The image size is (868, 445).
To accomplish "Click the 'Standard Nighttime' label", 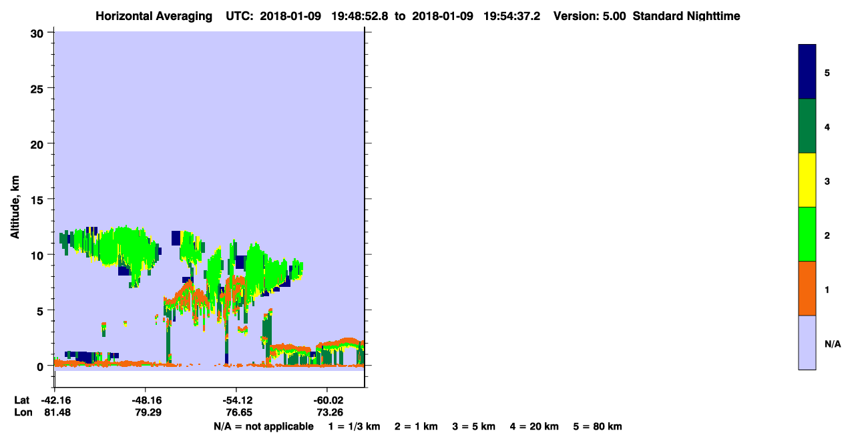I will click(686, 16).
